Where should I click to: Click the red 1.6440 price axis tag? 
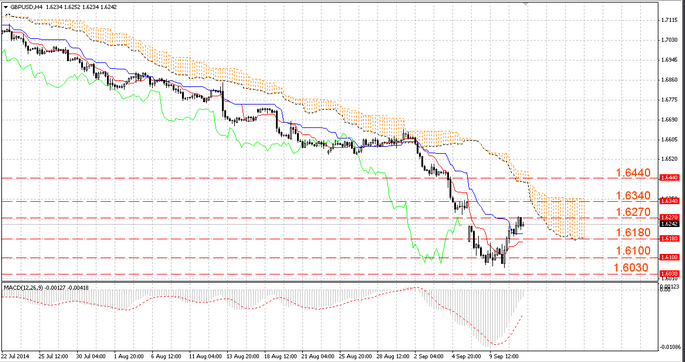[669, 178]
